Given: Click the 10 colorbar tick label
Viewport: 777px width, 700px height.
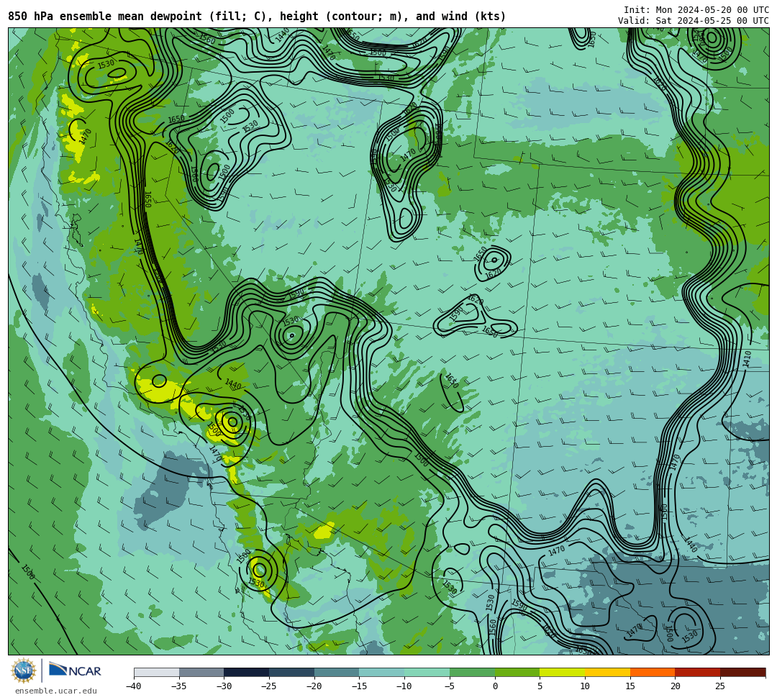Looking at the screenshot, I should pyautogui.click(x=585, y=686).
